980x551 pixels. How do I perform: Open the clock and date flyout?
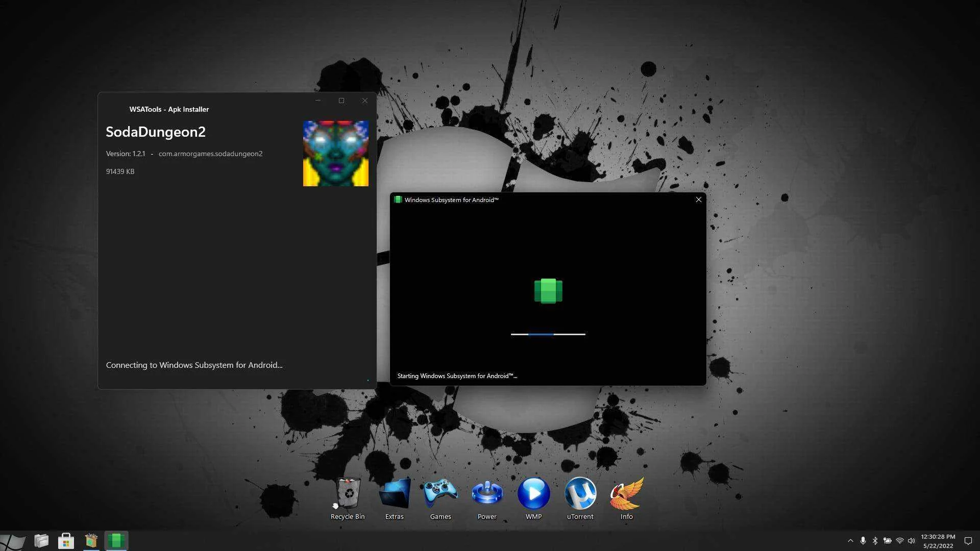[x=938, y=541]
